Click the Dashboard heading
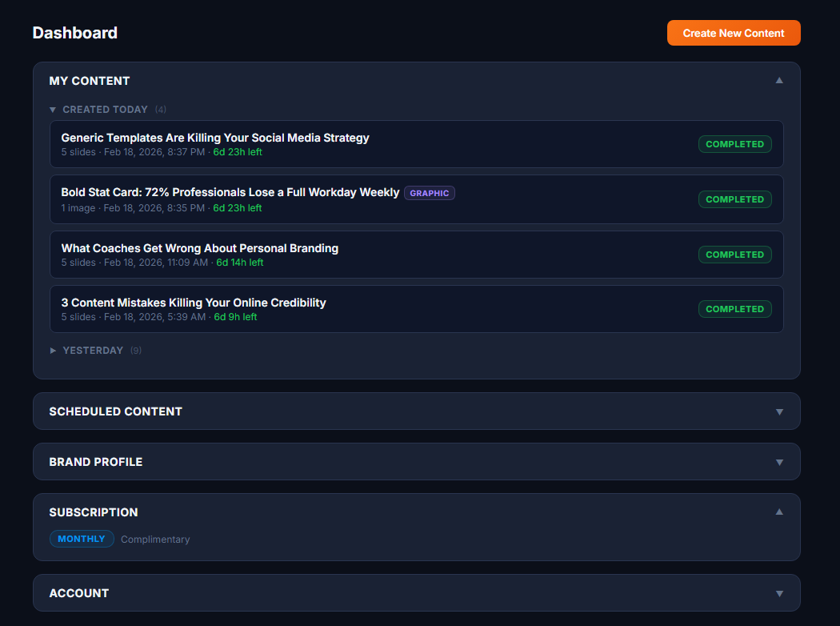The image size is (840, 626). pyautogui.click(x=74, y=33)
